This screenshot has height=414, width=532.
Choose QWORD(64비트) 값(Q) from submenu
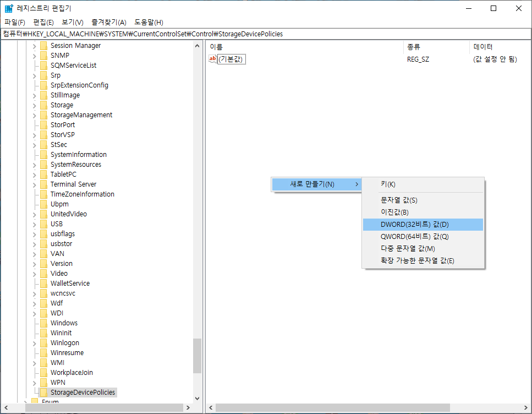423,237
